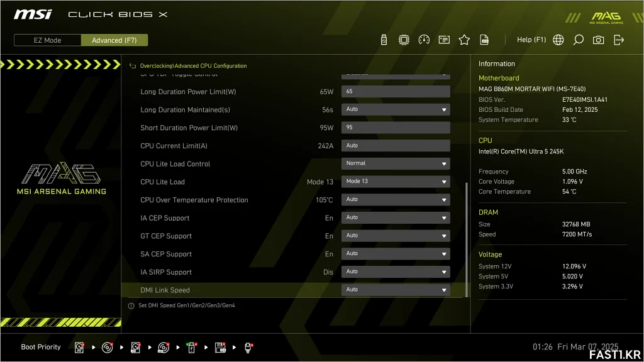The height and width of the screenshot is (362, 644).
Task: Click CPU Lite Load Control label
Action: 175,164
